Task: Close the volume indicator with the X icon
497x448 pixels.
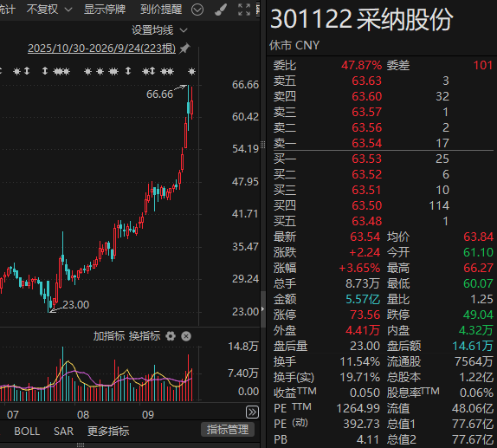Action: coord(186,336)
